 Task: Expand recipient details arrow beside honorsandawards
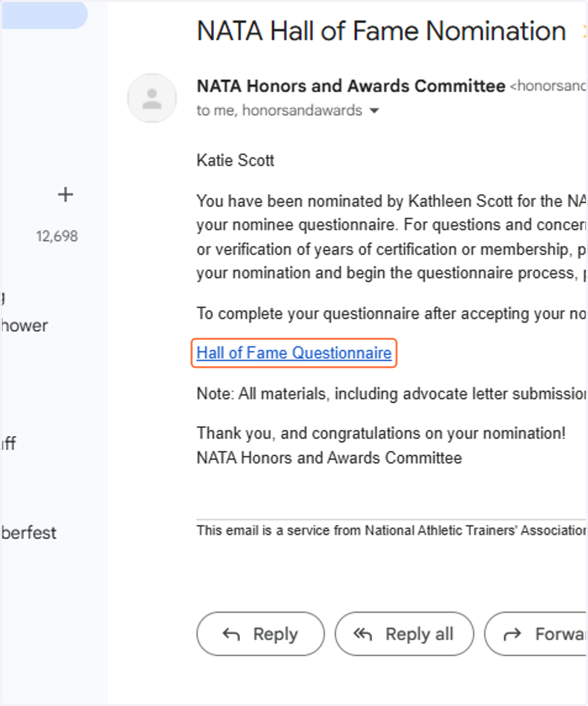tap(374, 111)
